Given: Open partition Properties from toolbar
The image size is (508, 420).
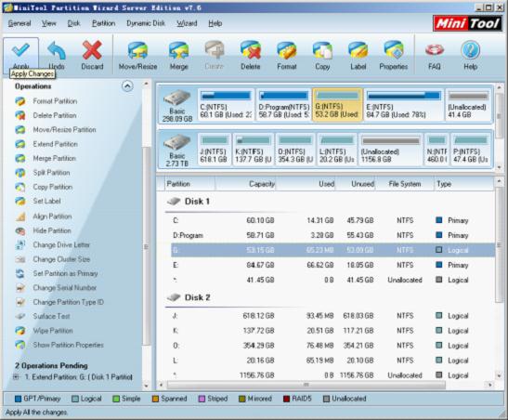Looking at the screenshot, I should pos(394,51).
